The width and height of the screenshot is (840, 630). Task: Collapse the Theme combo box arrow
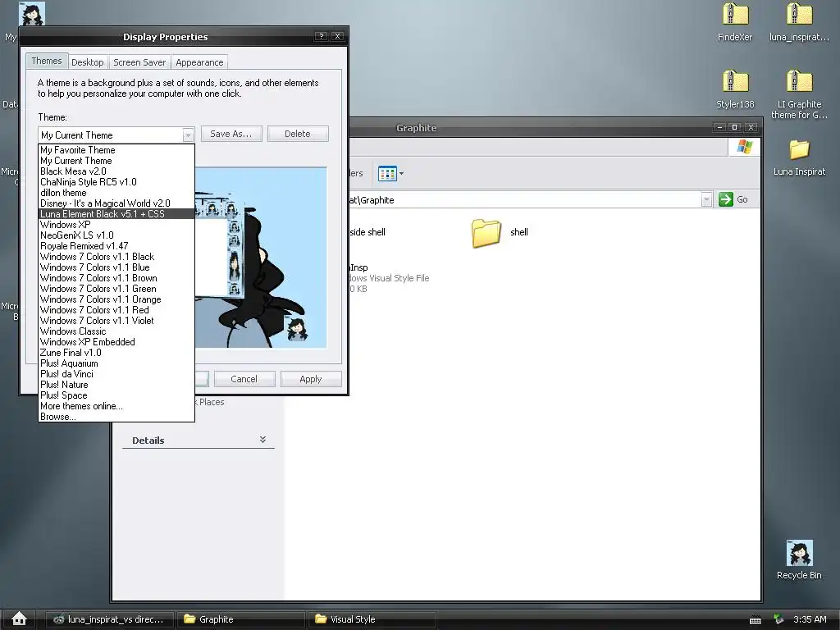click(188, 135)
